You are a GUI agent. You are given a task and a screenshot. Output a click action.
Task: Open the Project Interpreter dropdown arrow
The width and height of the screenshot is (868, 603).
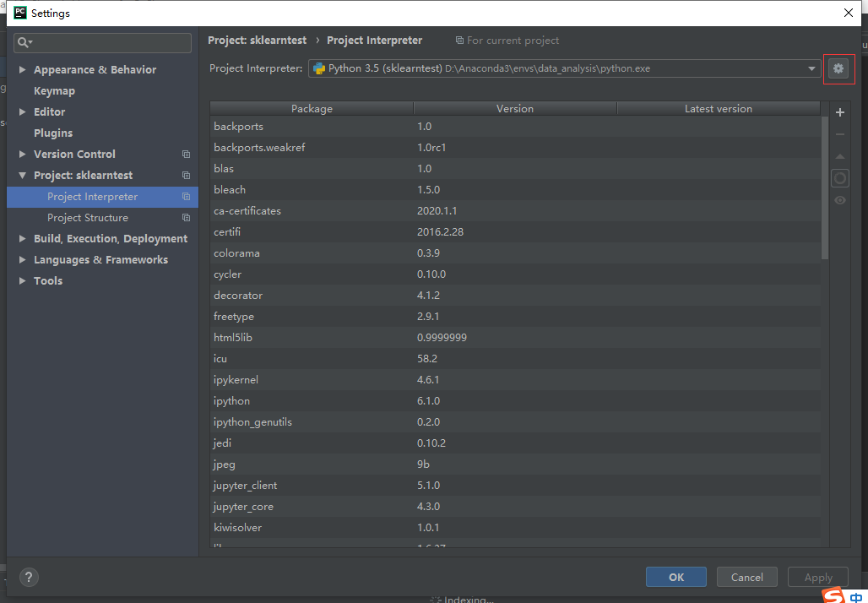(x=811, y=68)
